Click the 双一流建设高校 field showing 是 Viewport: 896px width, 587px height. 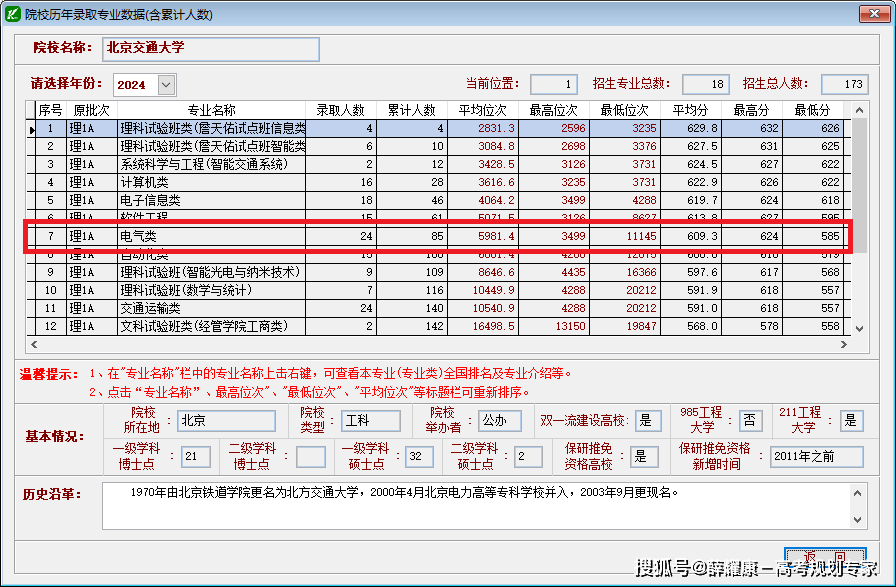coord(649,421)
